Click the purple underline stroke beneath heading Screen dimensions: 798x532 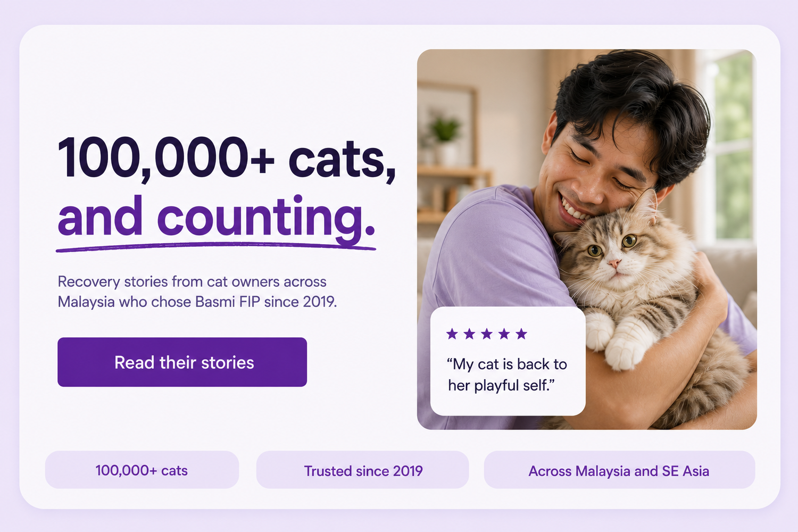[x=216, y=247]
